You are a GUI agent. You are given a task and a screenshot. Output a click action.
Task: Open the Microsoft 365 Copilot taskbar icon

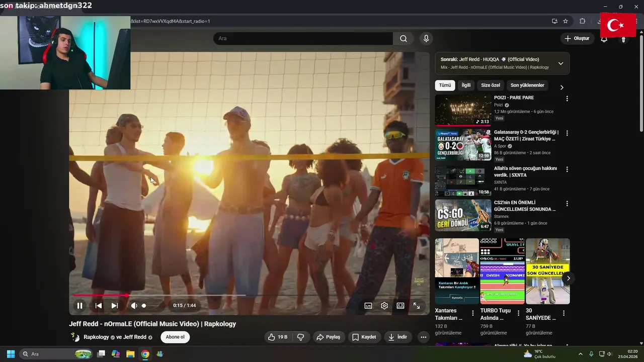click(x=116, y=354)
